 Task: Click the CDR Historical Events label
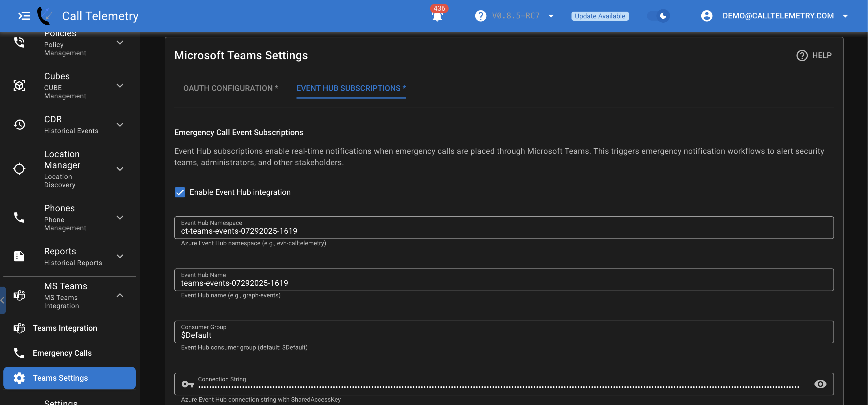pyautogui.click(x=71, y=124)
